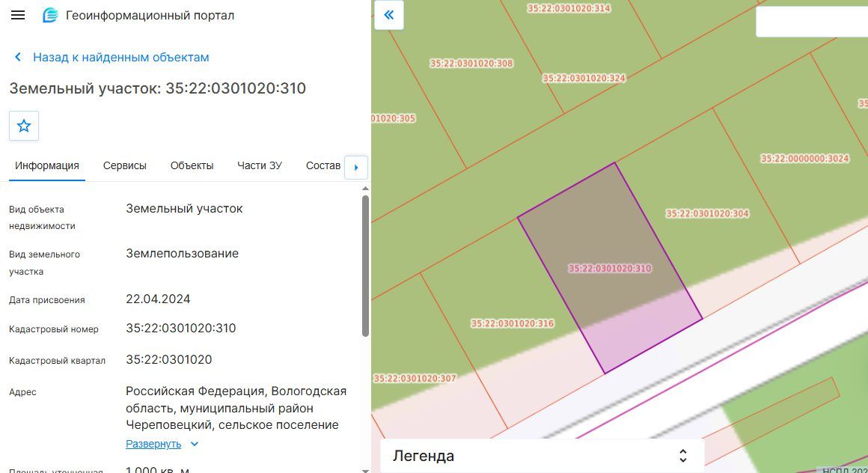The height and width of the screenshot is (473, 868).
Task: Click the Легенда panel title
Action: [424, 456]
